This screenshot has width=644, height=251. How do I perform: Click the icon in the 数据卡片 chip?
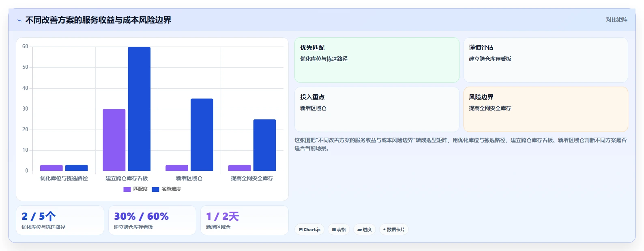coord(384,230)
